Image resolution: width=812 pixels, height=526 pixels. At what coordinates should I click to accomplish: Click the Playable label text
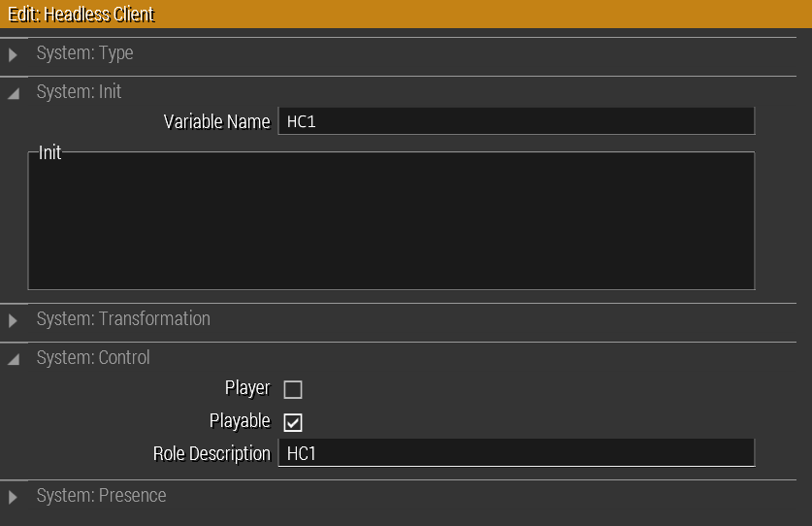(x=240, y=421)
